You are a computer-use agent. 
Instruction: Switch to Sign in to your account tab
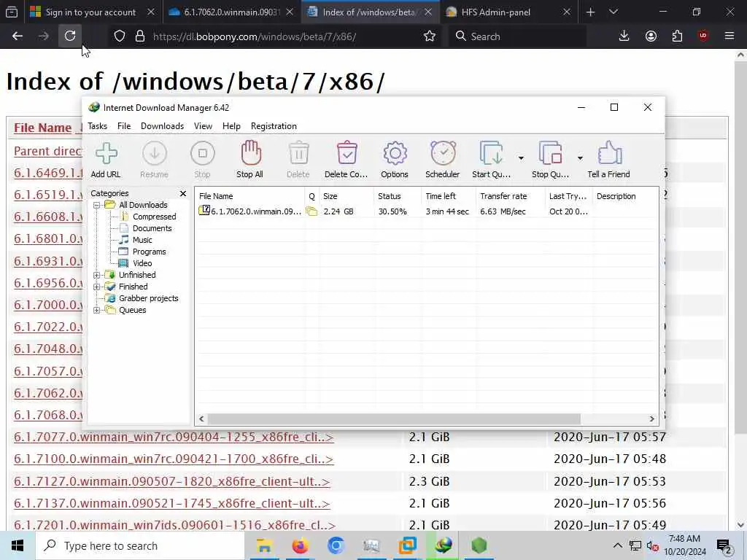(x=90, y=12)
